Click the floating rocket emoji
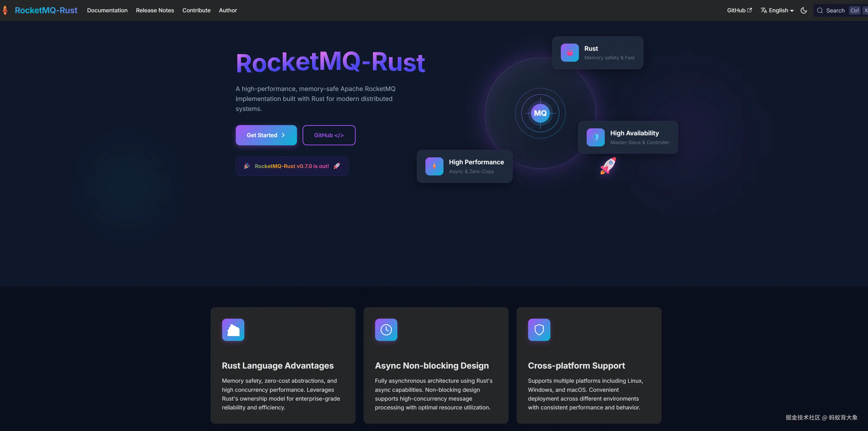This screenshot has width=868, height=431. [608, 165]
